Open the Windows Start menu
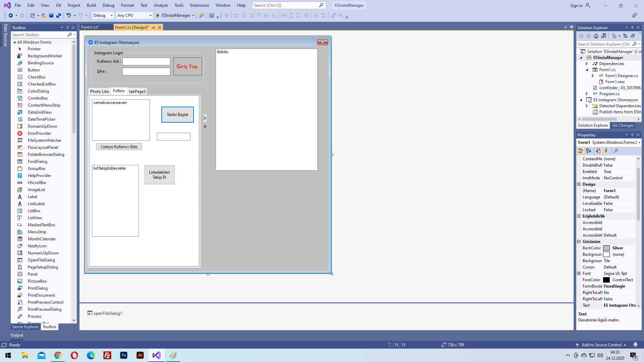 [x=8, y=355]
